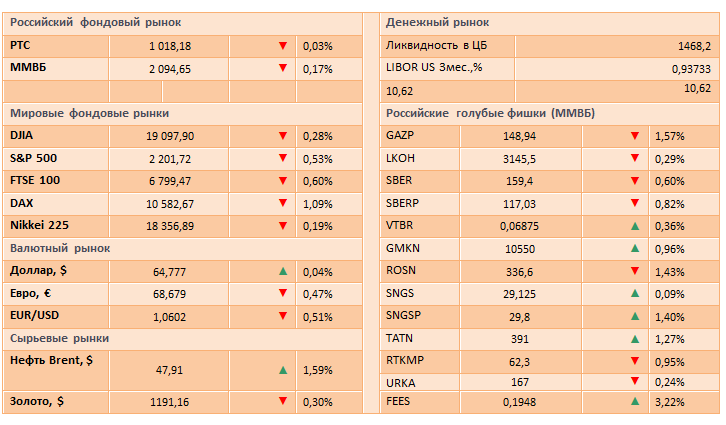Click the LIBOR US 3мес.,% label
The image size is (726, 425).
[x=435, y=68]
